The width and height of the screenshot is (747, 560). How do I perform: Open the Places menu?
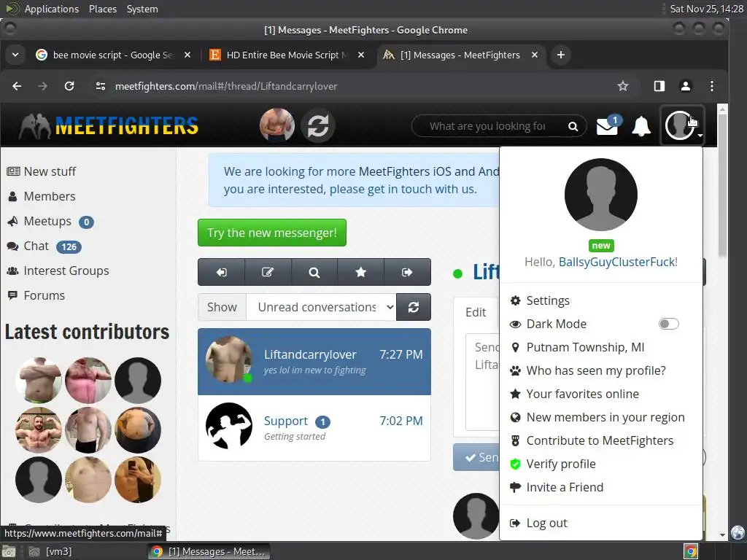pos(102,9)
